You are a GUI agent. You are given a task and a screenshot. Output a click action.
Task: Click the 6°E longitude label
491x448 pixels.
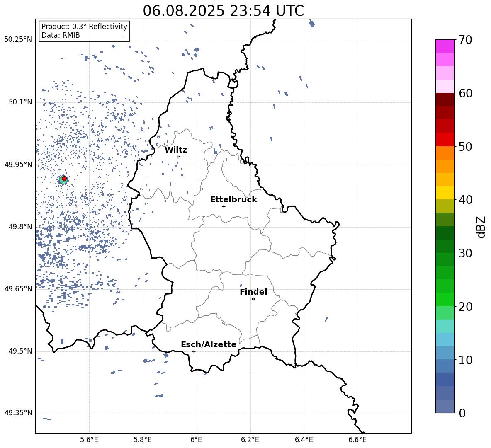pos(196,440)
